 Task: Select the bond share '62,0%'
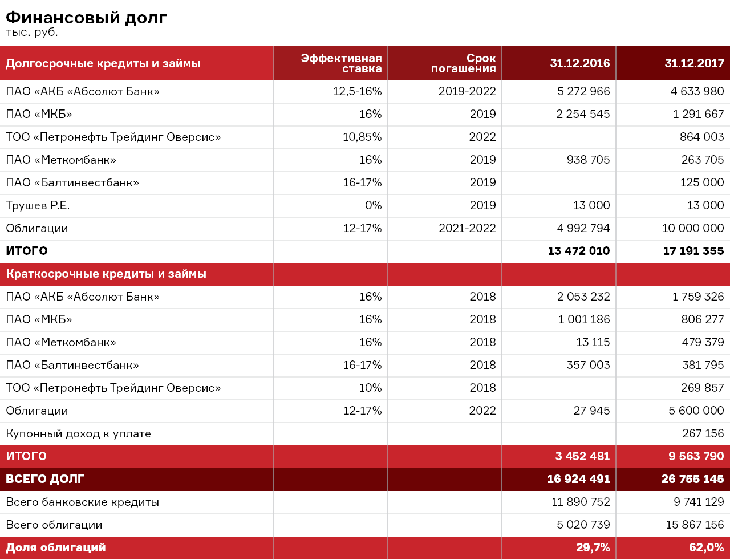click(707, 547)
